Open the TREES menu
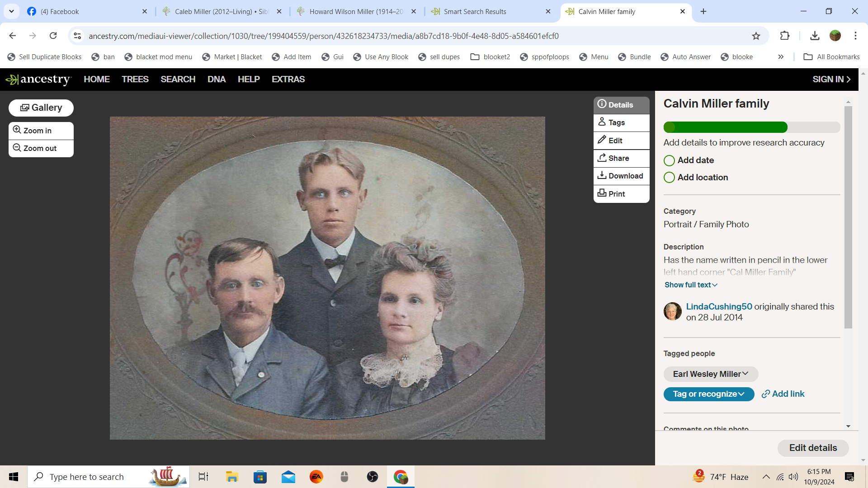Viewport: 868px width, 488px height. click(x=135, y=79)
